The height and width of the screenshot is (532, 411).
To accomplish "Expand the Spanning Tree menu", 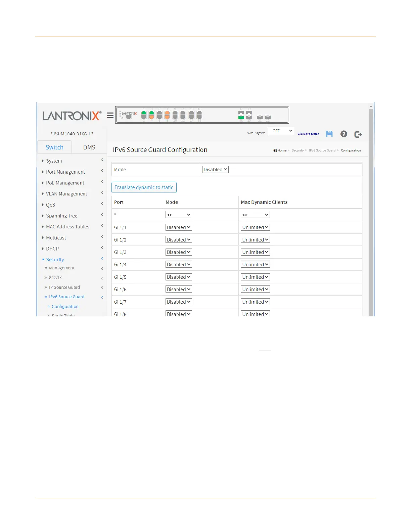I will tap(61, 216).
